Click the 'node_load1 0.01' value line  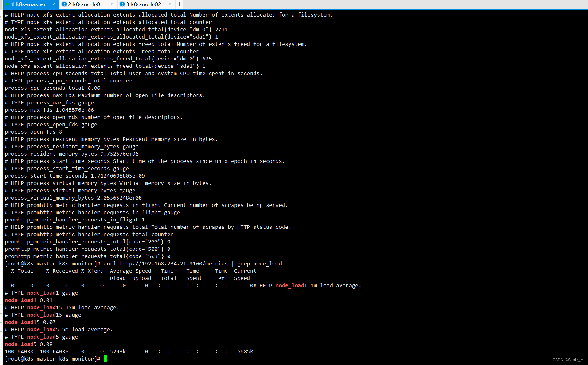coord(29,300)
